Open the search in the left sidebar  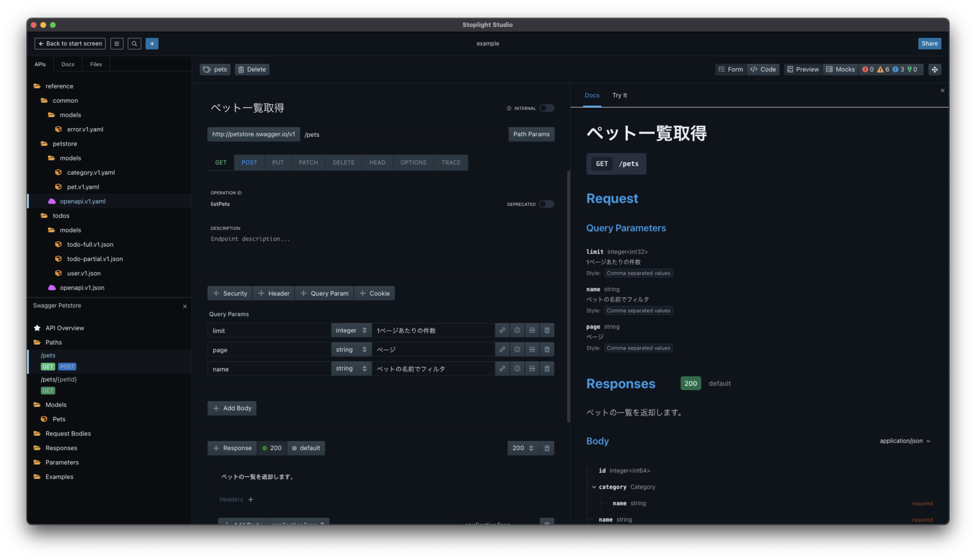click(134, 43)
